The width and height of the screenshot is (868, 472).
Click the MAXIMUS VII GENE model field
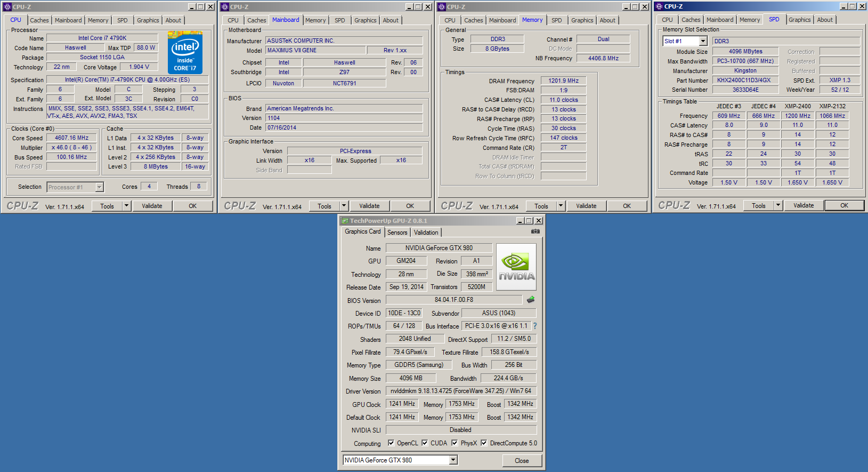(x=315, y=50)
